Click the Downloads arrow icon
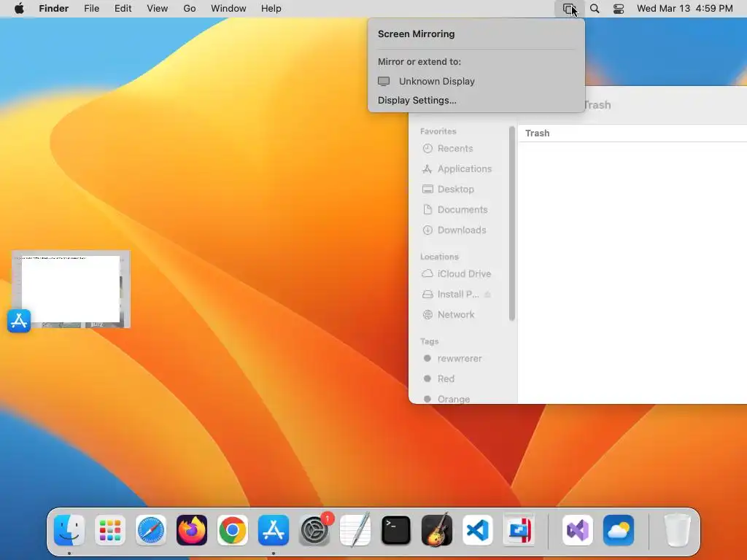This screenshot has height=560, width=747. [x=427, y=230]
